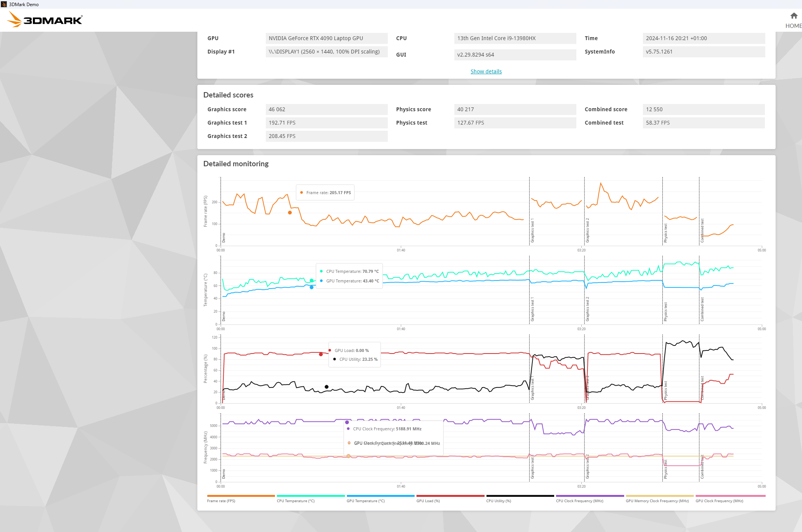Click the CPU temperature data point marker
The height and width of the screenshot is (532, 802).
312,281
